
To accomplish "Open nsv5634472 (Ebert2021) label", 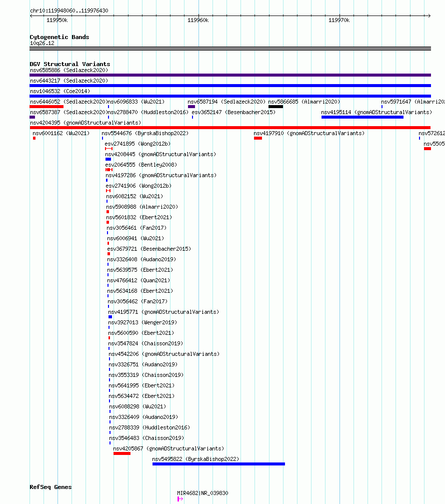I will point(142,396).
